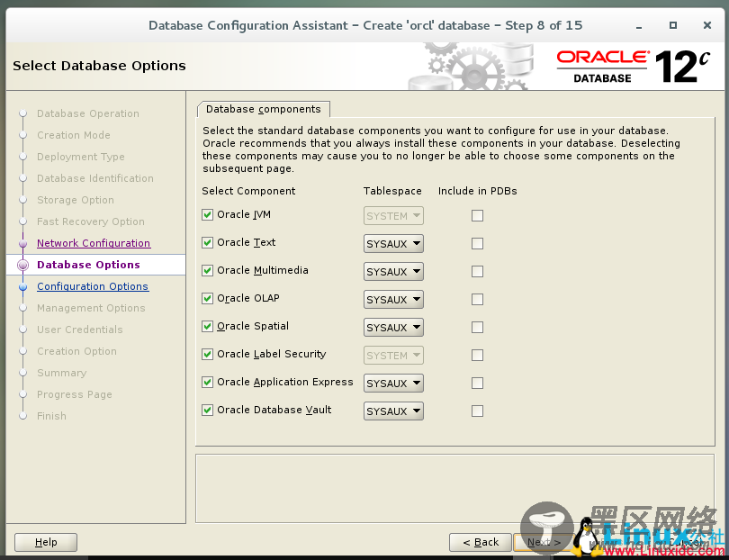
Task: Open the Oracle OLAP tablespace dropdown
Action: [393, 300]
